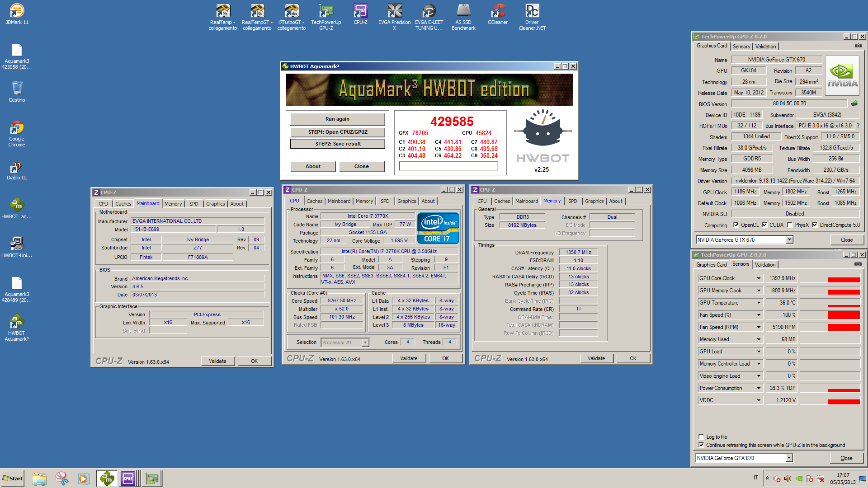Select the Aquamark3 423058 file icon
Image resolution: width=868 pixels, height=488 pixels.
tap(17, 56)
